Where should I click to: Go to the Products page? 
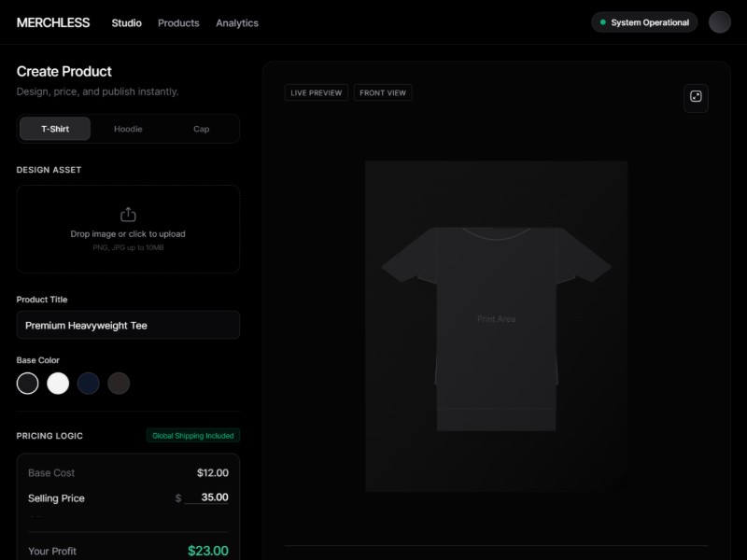click(178, 22)
